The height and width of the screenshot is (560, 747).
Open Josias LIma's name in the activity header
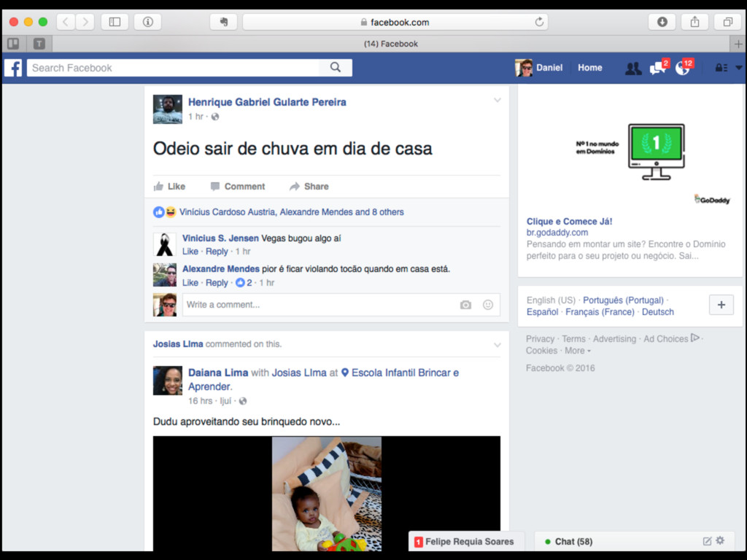178,344
